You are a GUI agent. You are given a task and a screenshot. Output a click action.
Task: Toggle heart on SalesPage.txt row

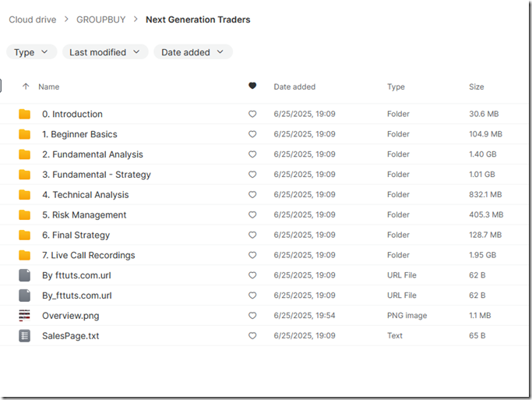pyautogui.click(x=252, y=335)
